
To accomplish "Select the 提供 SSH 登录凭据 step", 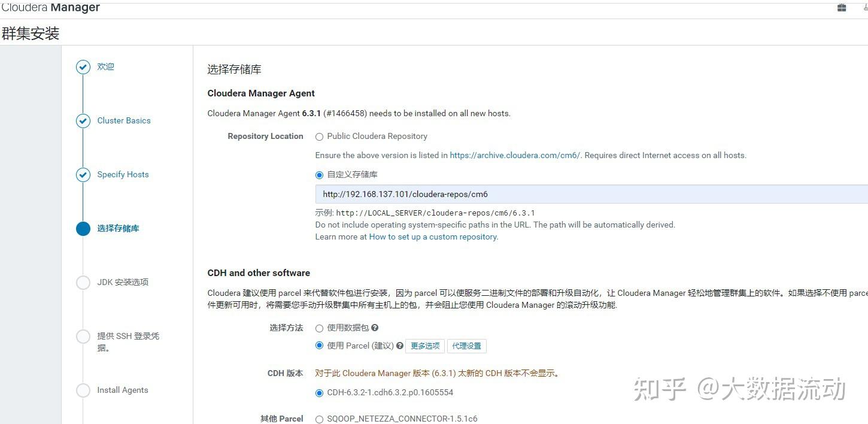I will point(83,337).
